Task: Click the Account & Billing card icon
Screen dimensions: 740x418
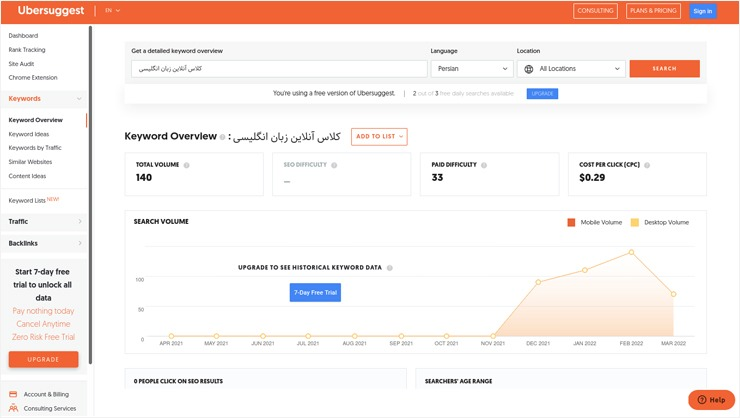Action: coord(13,394)
